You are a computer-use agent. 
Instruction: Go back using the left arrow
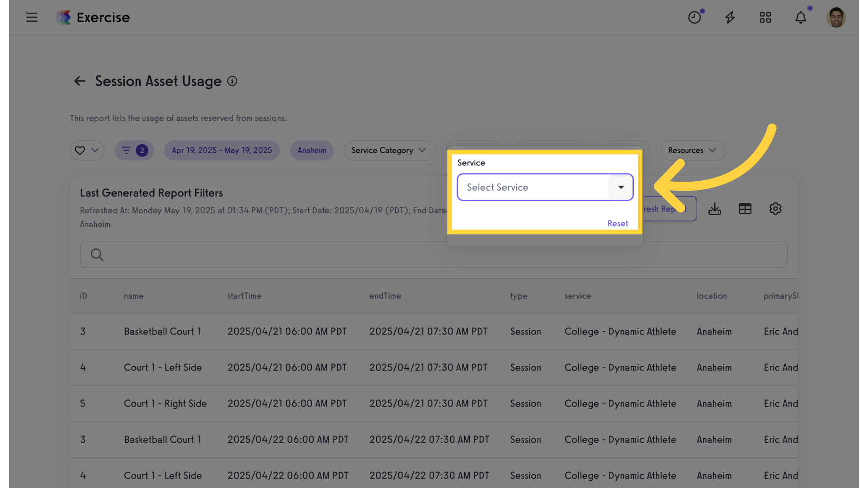coord(80,81)
